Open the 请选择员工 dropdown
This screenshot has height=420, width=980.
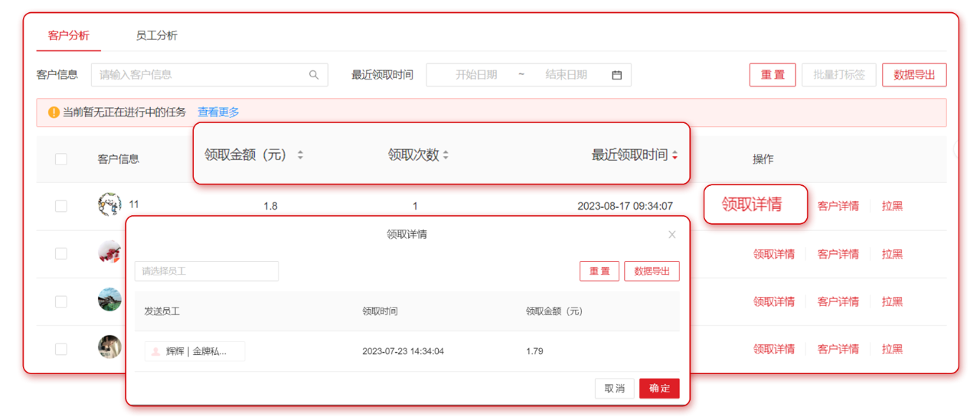[x=207, y=271]
